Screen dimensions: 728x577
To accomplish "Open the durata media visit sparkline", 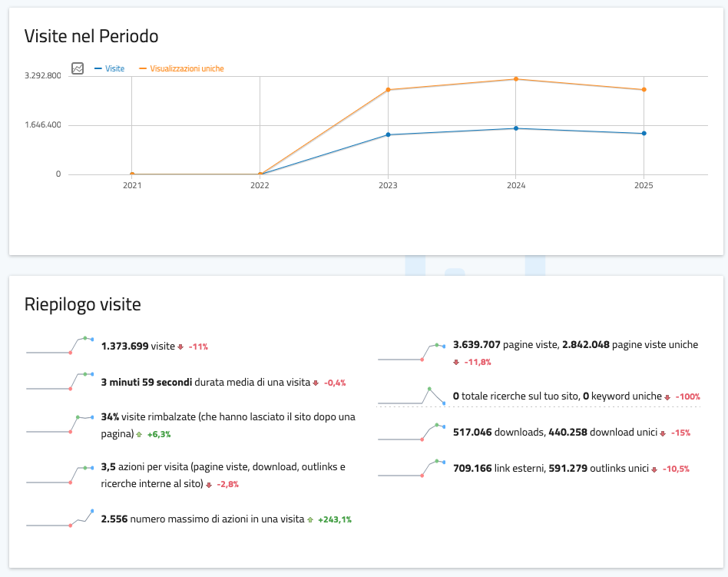I will [x=60, y=382].
